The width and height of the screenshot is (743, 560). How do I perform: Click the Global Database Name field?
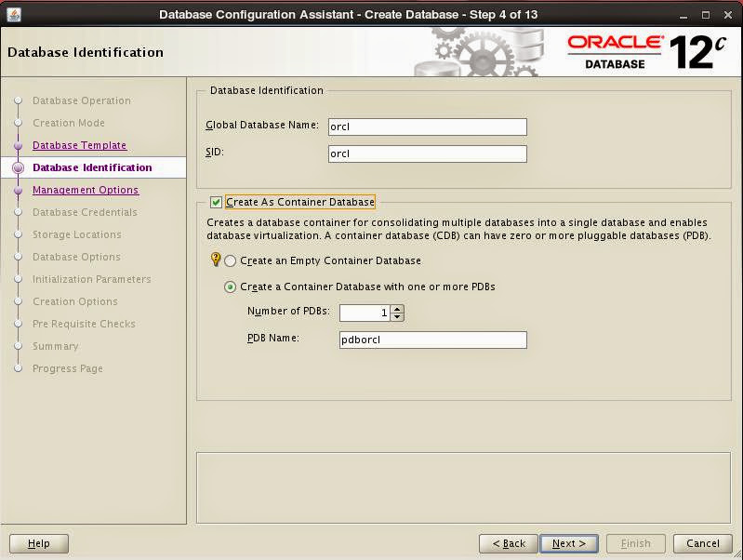pyautogui.click(x=428, y=127)
